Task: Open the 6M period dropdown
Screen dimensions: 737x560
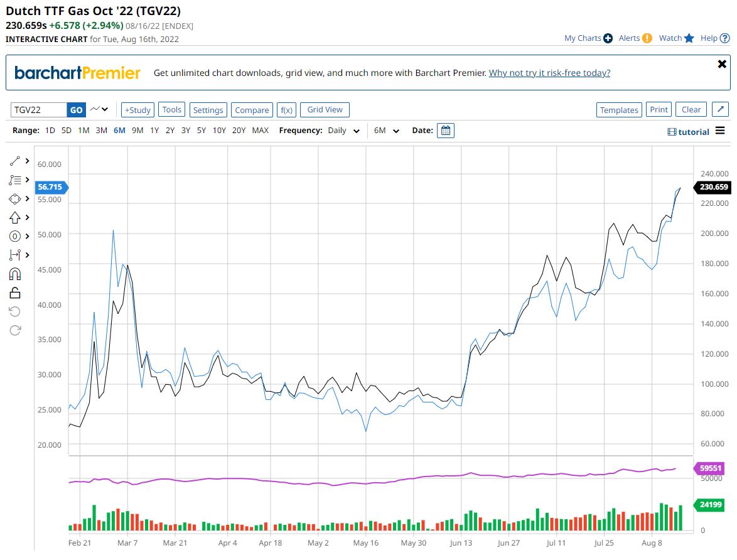Action: click(387, 131)
